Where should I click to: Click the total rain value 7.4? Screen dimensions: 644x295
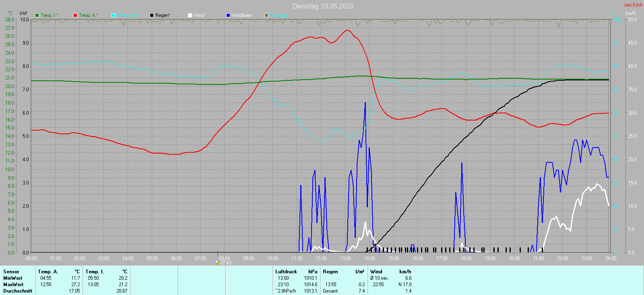[x=362, y=291]
